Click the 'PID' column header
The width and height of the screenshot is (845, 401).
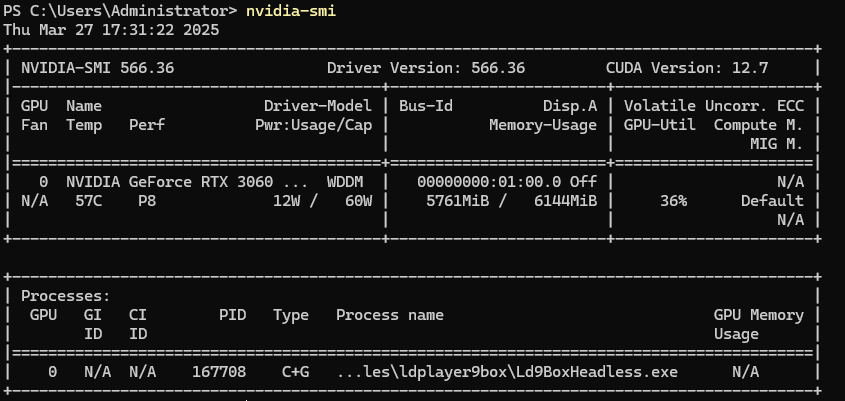pyautogui.click(x=232, y=315)
